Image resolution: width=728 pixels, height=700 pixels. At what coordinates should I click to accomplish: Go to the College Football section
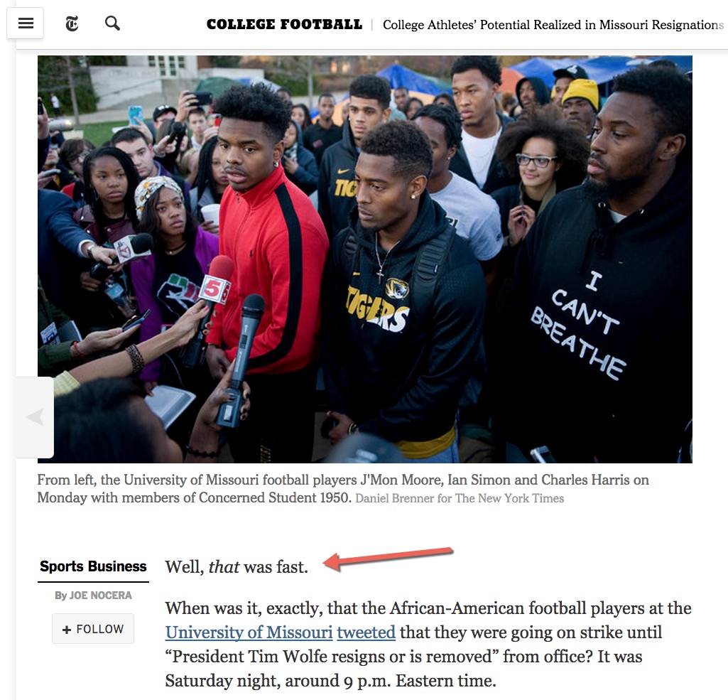coord(284,24)
